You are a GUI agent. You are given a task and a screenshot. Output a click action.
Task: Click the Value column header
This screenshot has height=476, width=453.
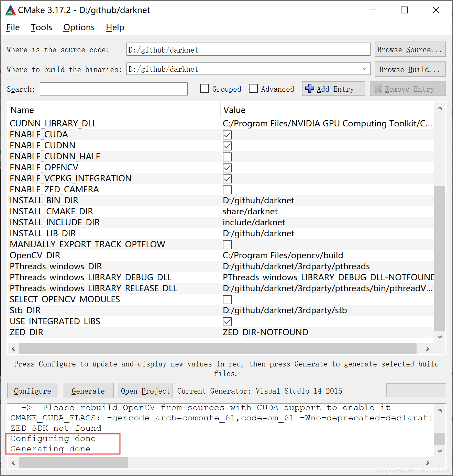point(234,110)
